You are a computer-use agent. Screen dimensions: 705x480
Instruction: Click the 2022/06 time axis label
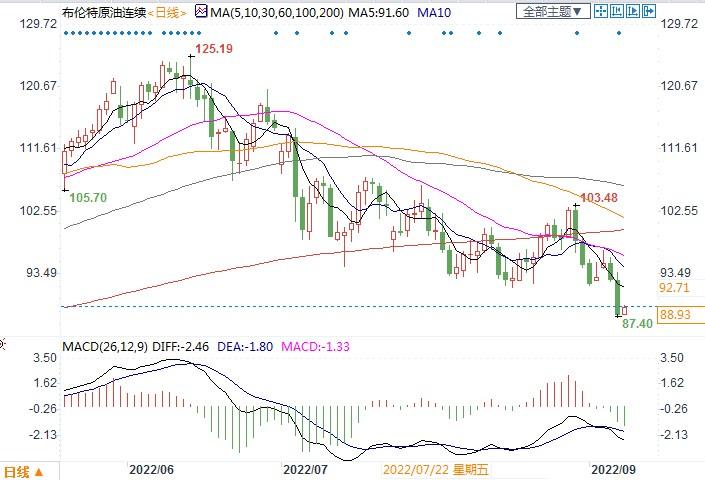pos(152,470)
